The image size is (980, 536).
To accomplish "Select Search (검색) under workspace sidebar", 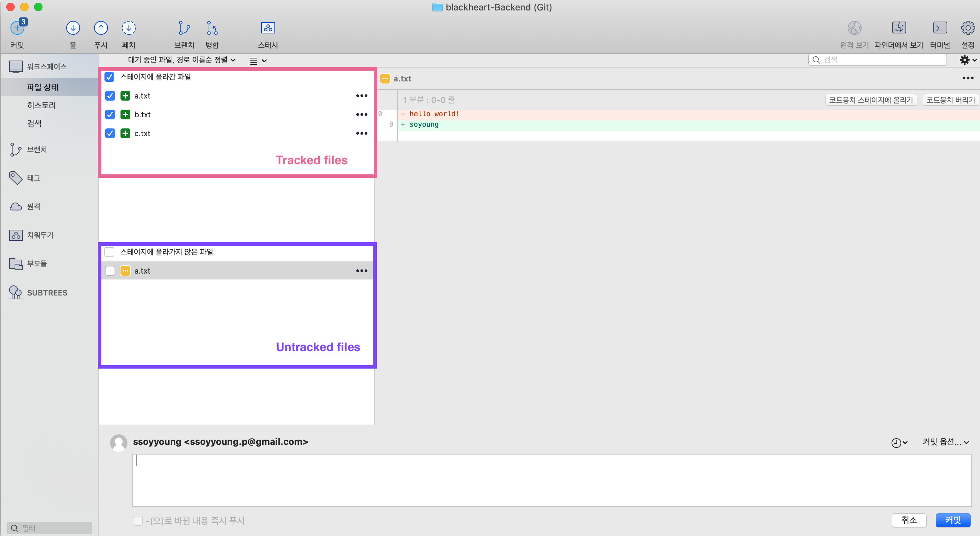I will click(x=34, y=124).
